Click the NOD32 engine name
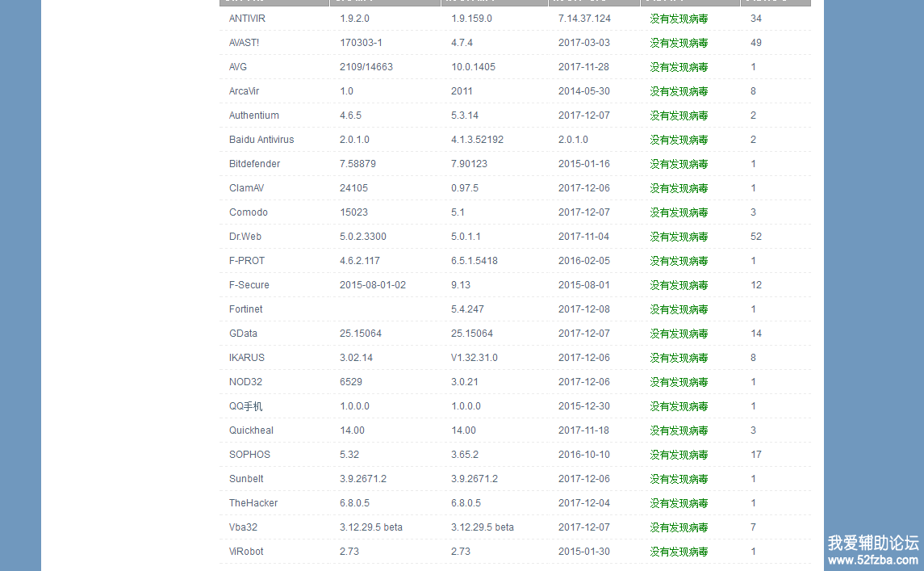Image resolution: width=924 pixels, height=571 pixels. click(245, 382)
